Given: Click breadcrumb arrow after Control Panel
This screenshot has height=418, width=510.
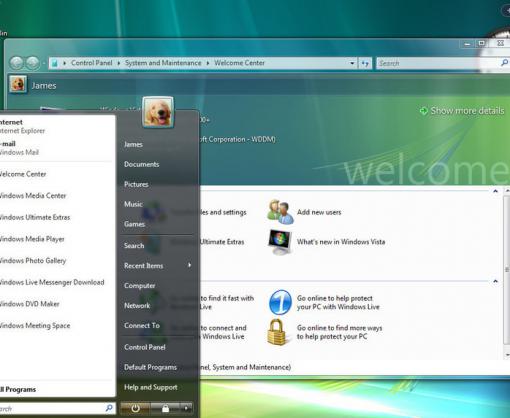Looking at the screenshot, I should [119, 63].
